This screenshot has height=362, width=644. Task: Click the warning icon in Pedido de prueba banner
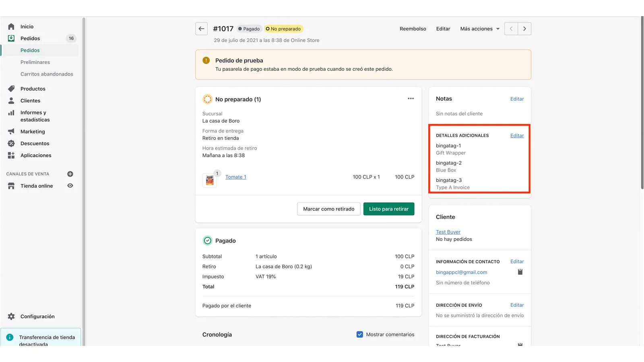pos(206,60)
